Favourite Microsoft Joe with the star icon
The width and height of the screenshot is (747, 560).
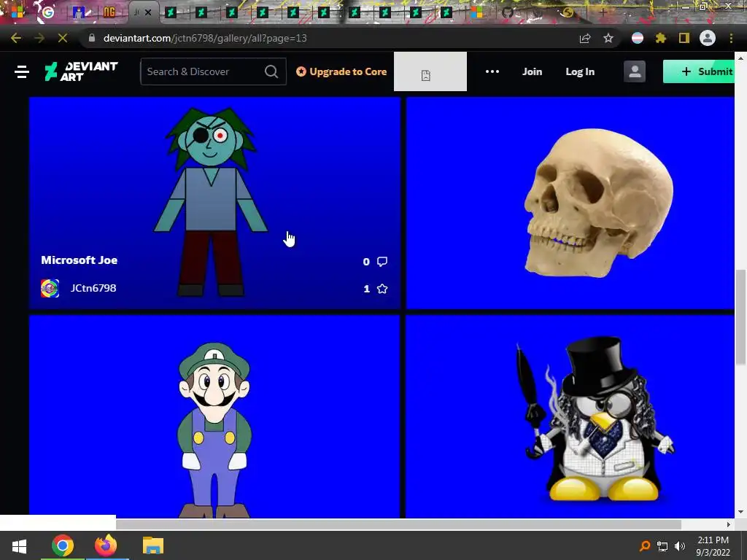[382, 289]
